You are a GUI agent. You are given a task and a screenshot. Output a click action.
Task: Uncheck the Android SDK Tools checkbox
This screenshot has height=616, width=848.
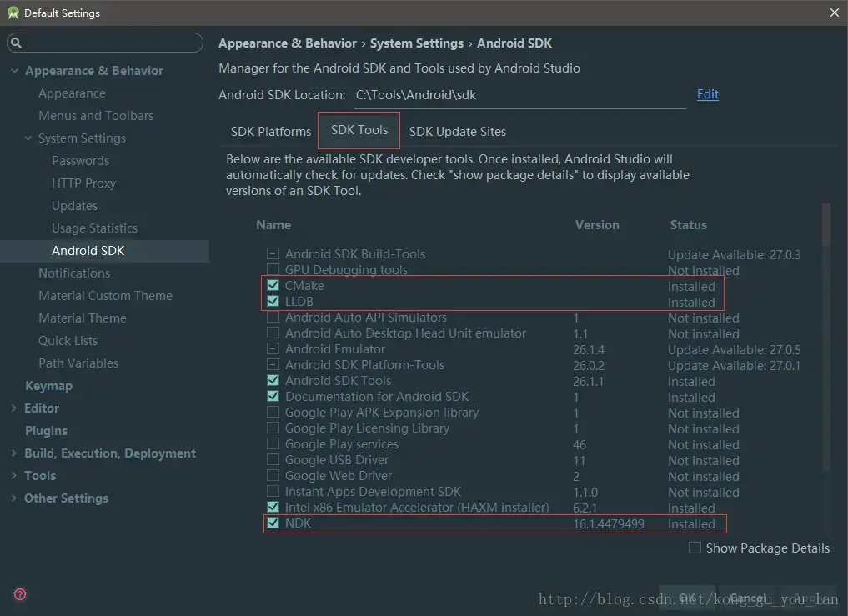click(x=273, y=380)
